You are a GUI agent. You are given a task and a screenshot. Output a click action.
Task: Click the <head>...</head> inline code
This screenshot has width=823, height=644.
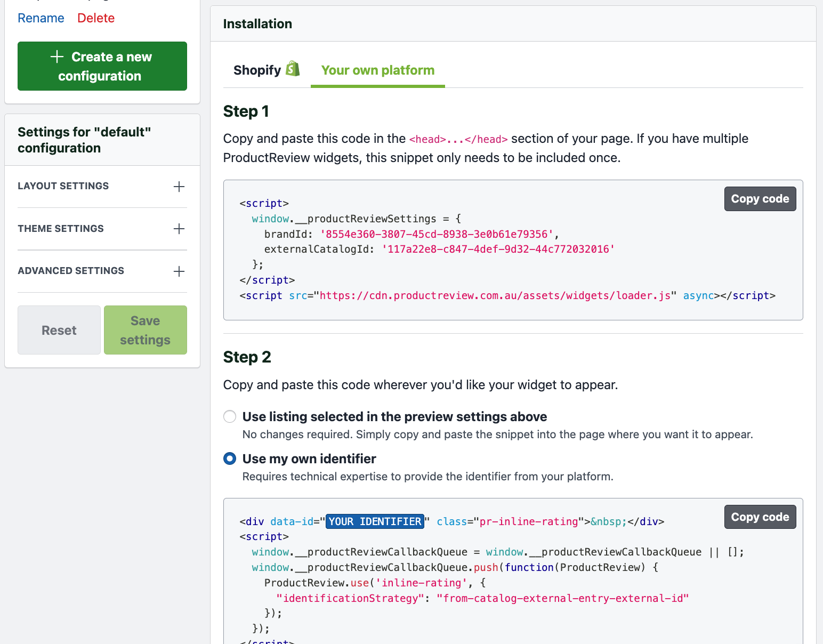(x=458, y=139)
